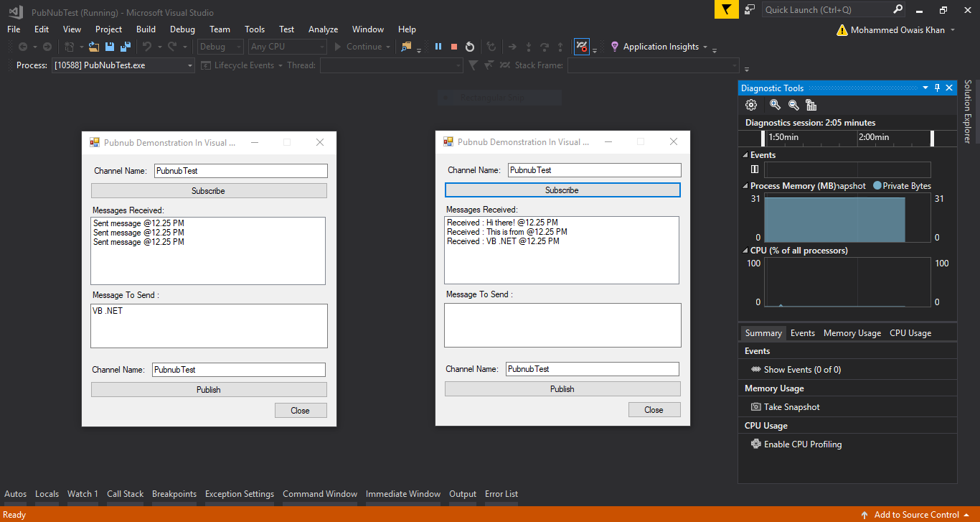
Task: Click the Undo arrow icon
Action: click(x=146, y=47)
